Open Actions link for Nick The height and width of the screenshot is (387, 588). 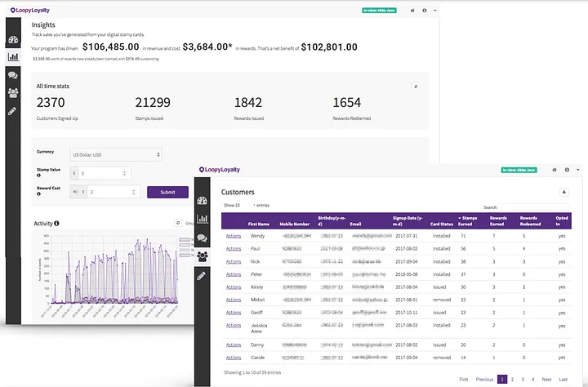(234, 262)
